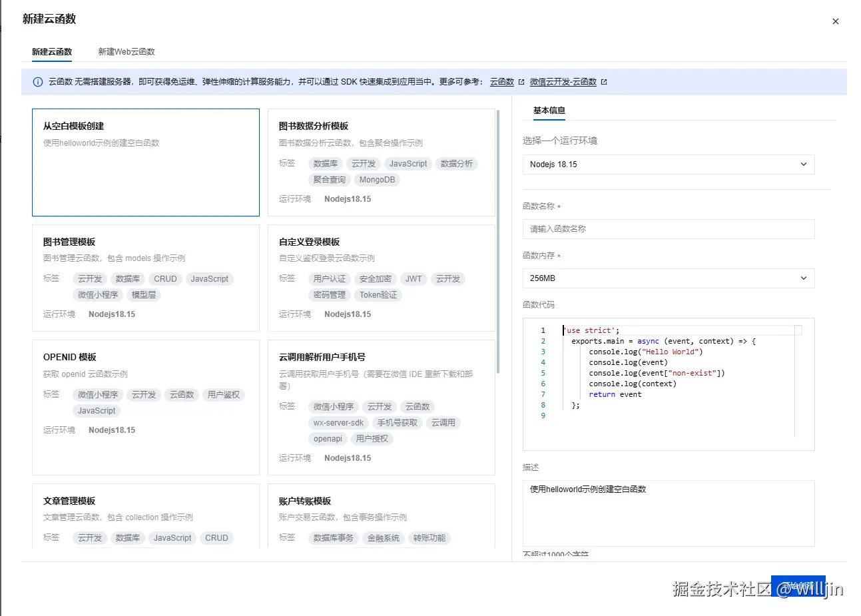This screenshot has width=861, height=616.
Task: Select the 文章管理模板 card
Action: click(x=146, y=516)
